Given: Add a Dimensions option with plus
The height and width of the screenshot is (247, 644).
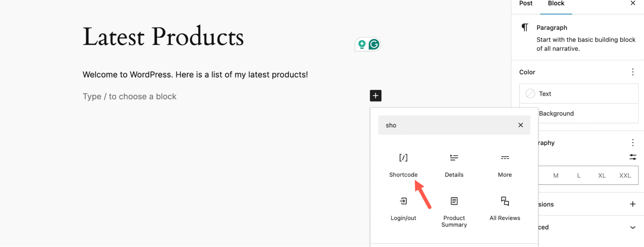Looking at the screenshot, I should (x=633, y=204).
